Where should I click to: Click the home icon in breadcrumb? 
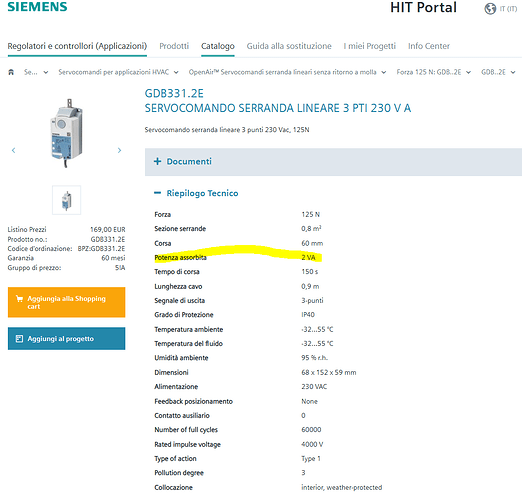tap(11, 72)
